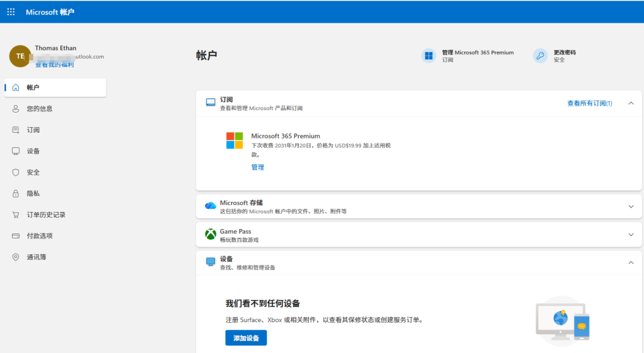Click the TE profile avatar

pos(20,56)
